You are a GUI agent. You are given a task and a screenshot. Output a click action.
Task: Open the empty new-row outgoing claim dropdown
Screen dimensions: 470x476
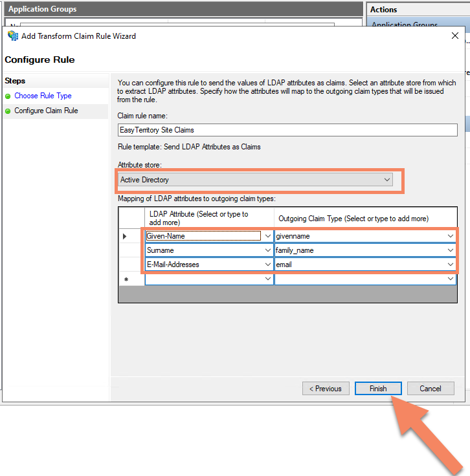[450, 279]
